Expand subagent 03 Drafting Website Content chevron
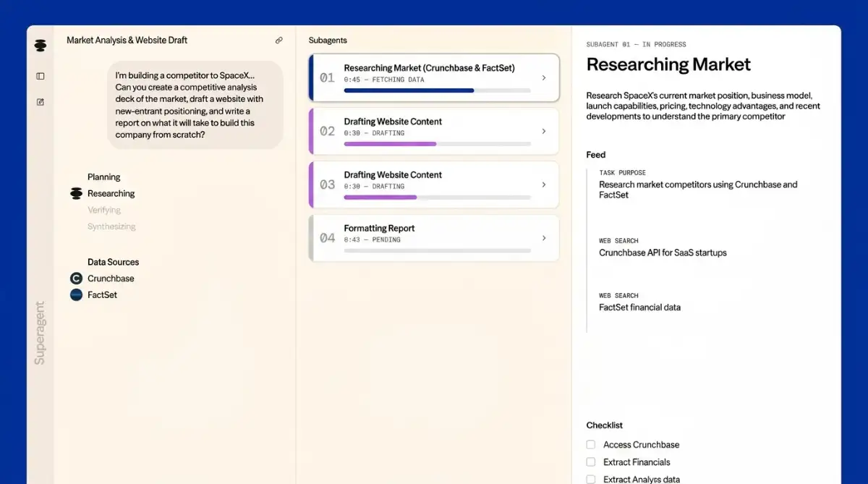Image resolution: width=868 pixels, height=484 pixels. [x=544, y=184]
